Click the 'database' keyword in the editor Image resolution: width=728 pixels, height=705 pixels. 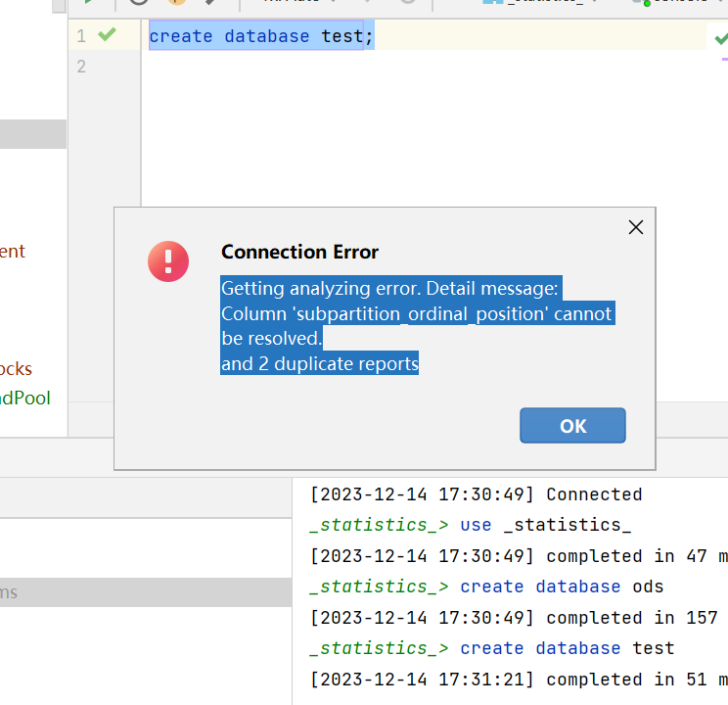pos(267,36)
